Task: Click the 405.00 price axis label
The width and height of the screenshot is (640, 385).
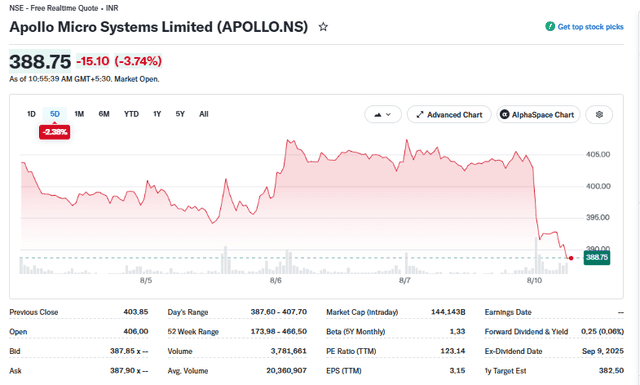Action: pyautogui.click(x=598, y=154)
